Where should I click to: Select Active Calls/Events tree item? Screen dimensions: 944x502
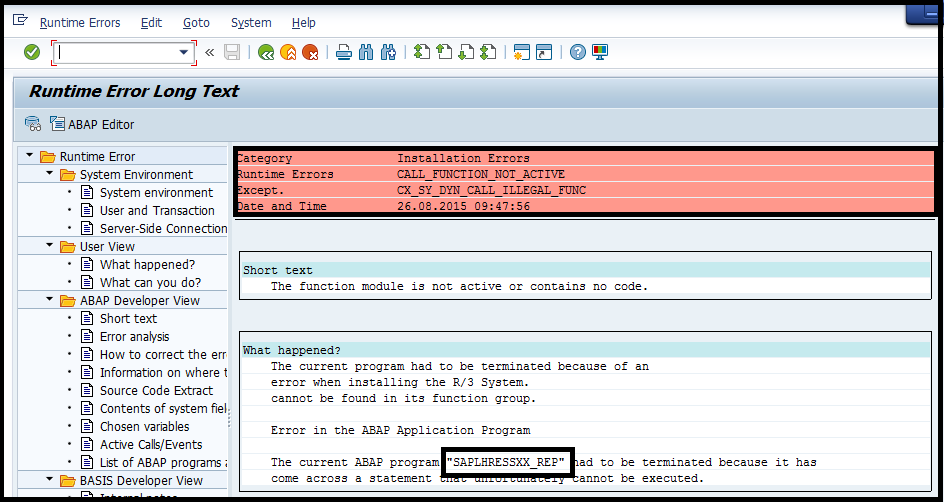pos(151,445)
